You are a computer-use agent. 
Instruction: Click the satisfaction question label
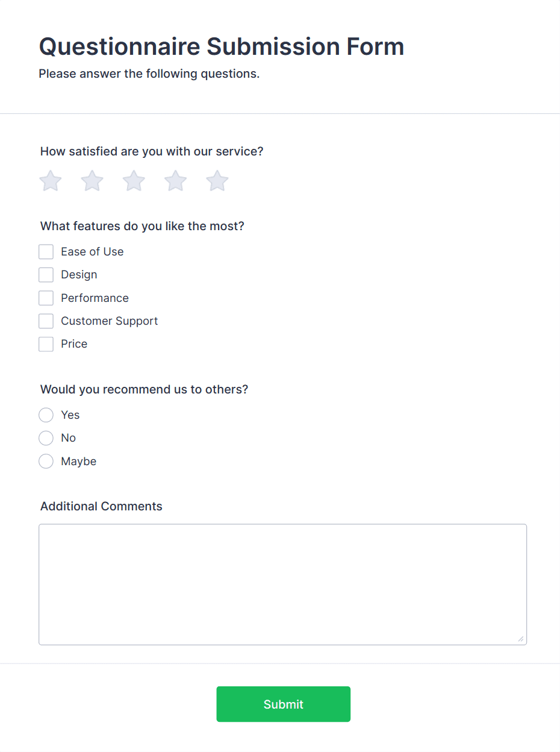click(x=151, y=151)
